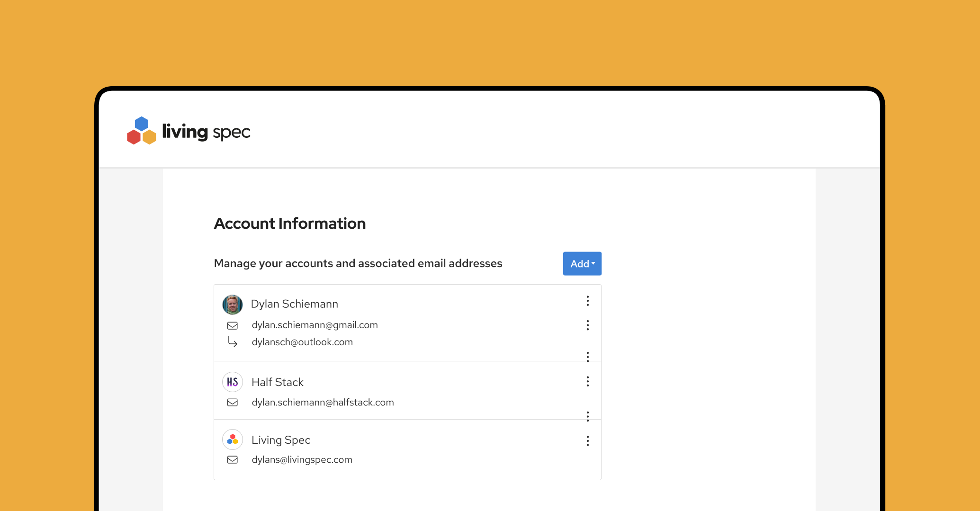Image resolution: width=980 pixels, height=511 pixels.
Task: Click envelope icon beside dylan.schiemann@halfstack.com
Action: [233, 403]
